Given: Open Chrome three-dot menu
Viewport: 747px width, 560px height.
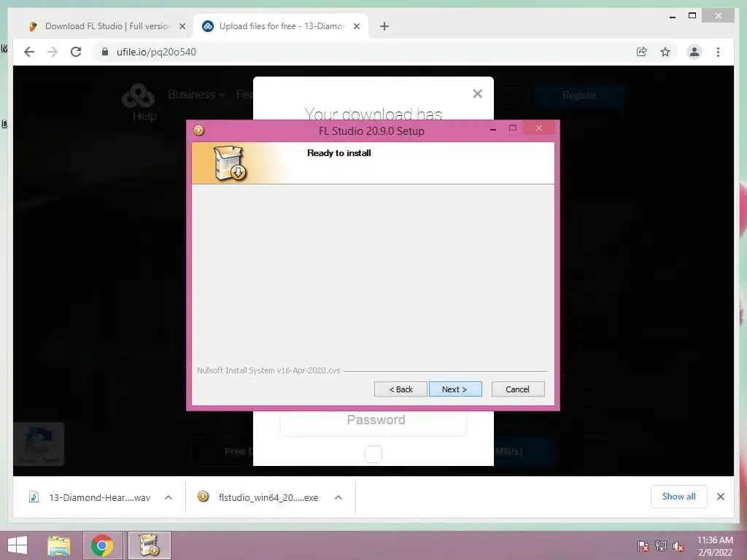Looking at the screenshot, I should [718, 52].
